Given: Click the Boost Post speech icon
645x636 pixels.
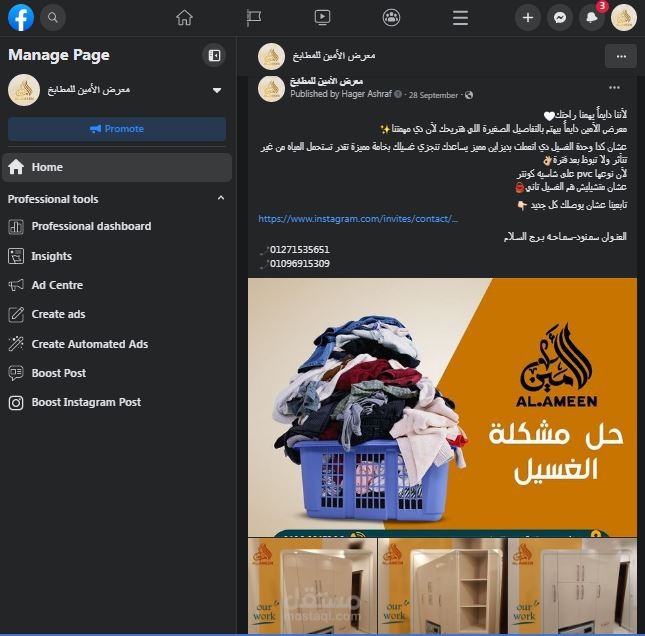Looking at the screenshot, I should [x=16, y=373].
